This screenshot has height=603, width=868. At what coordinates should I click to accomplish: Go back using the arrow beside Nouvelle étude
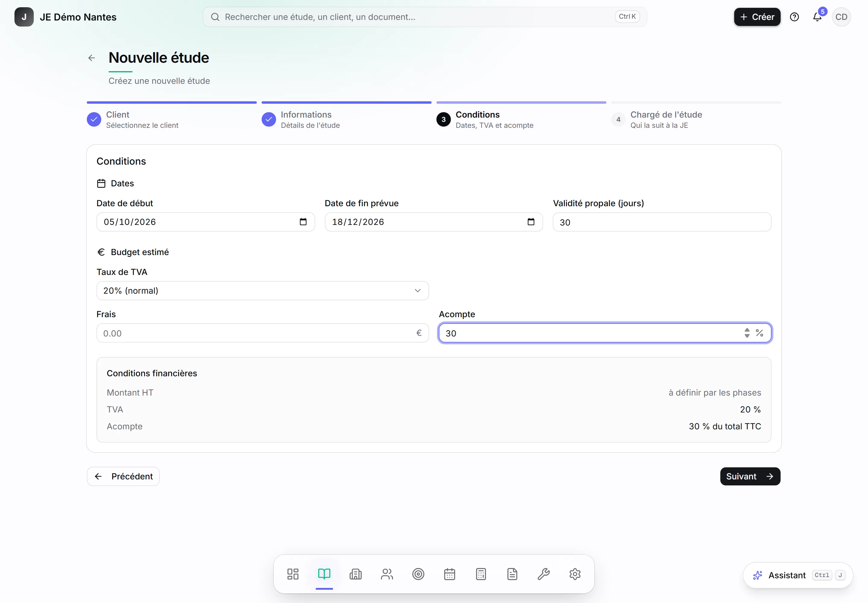coord(91,58)
